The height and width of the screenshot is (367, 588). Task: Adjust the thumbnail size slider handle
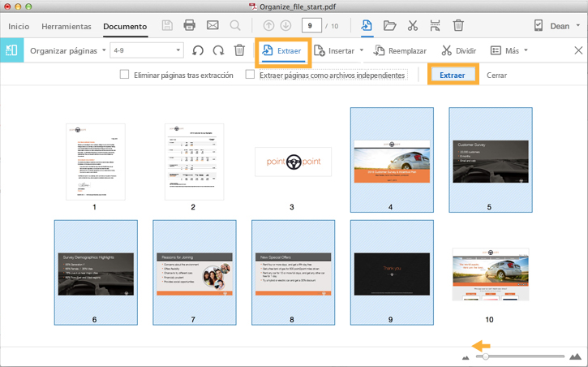486,356
